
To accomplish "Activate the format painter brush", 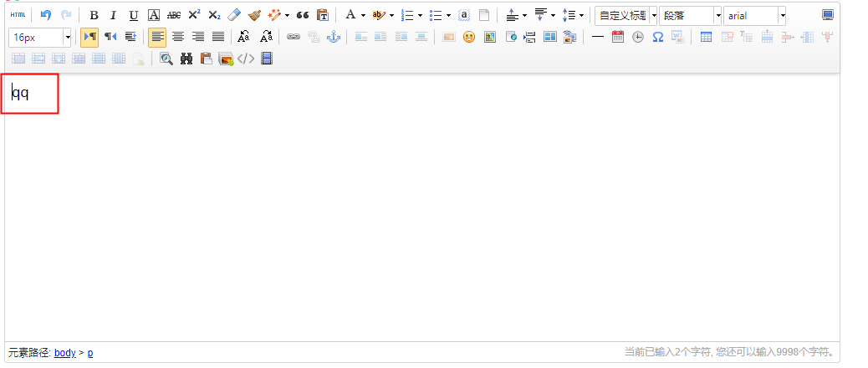I will click(254, 16).
